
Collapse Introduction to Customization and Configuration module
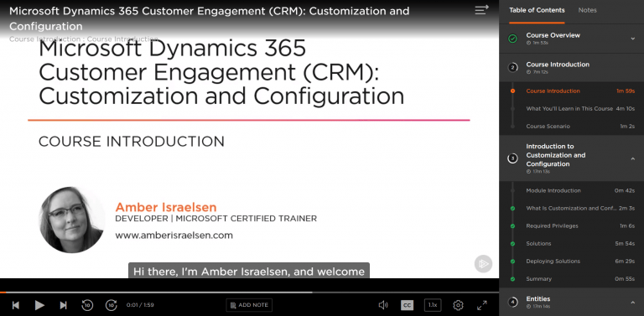pos(633,158)
